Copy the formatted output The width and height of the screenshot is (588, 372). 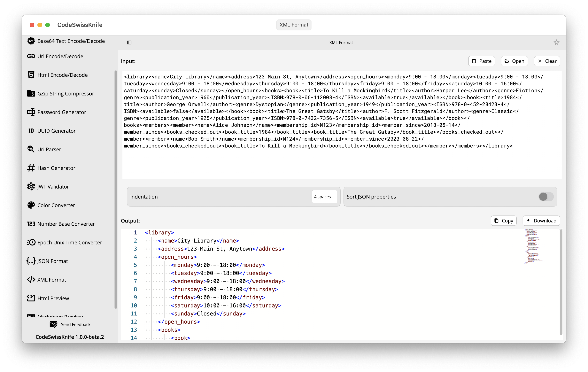[504, 221]
